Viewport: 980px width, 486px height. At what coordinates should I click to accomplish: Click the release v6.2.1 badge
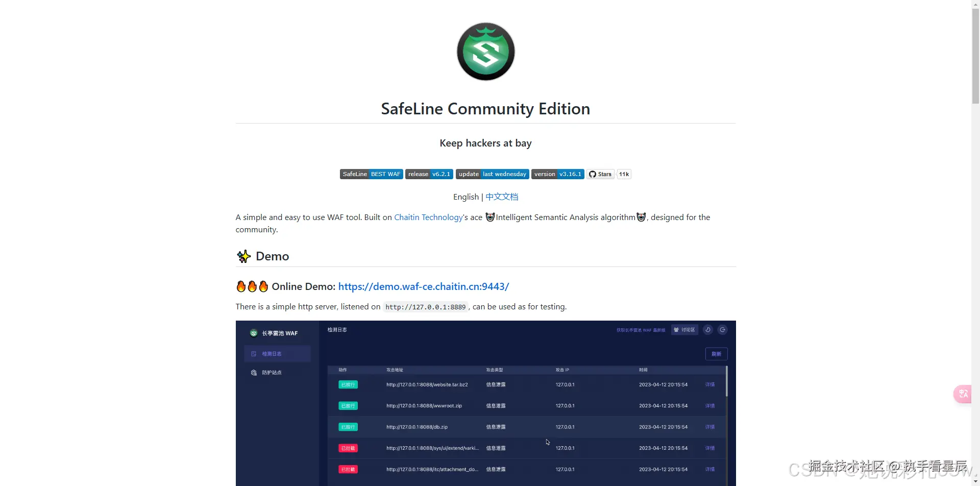tap(429, 174)
